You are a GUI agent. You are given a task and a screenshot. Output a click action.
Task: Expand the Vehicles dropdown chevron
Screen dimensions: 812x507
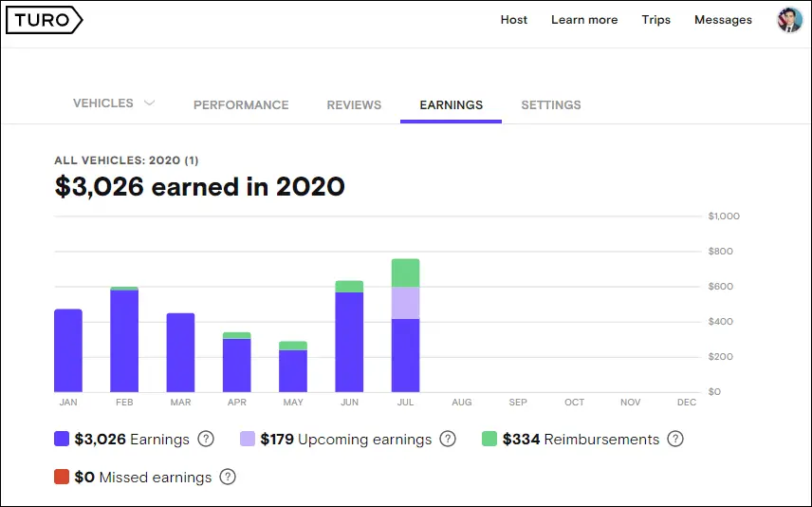149,103
